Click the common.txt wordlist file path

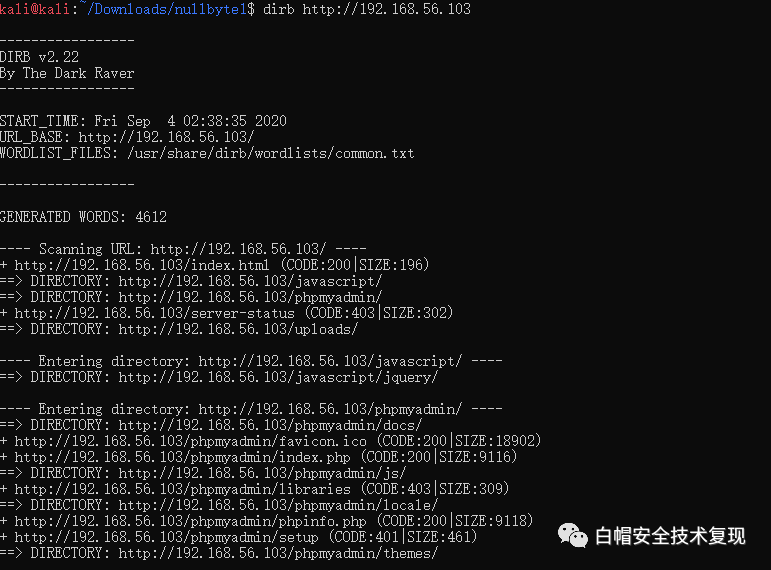270,153
